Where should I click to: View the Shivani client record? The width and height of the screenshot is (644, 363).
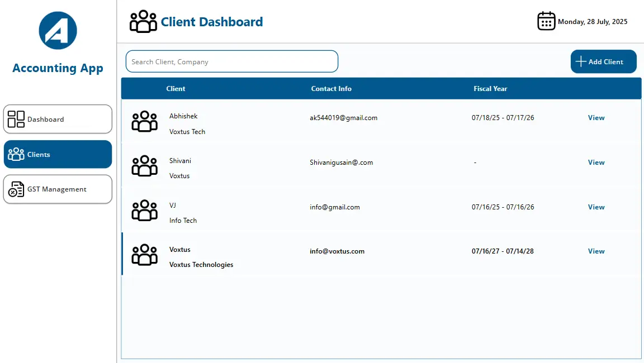596,163
